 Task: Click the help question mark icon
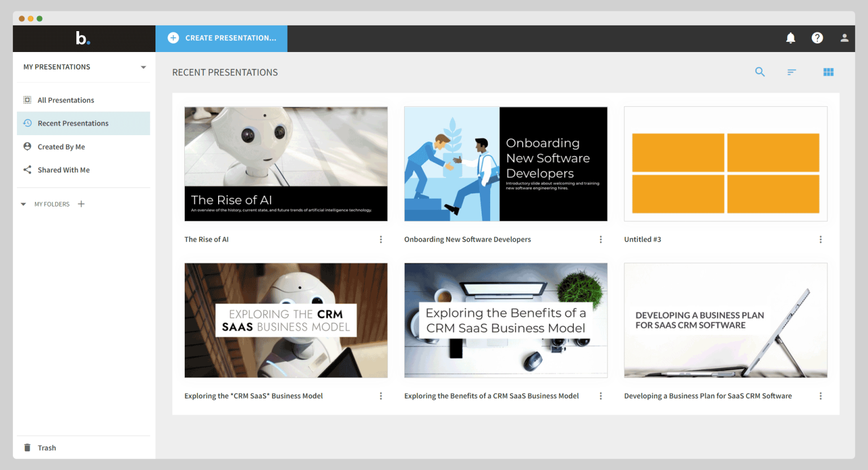(817, 38)
